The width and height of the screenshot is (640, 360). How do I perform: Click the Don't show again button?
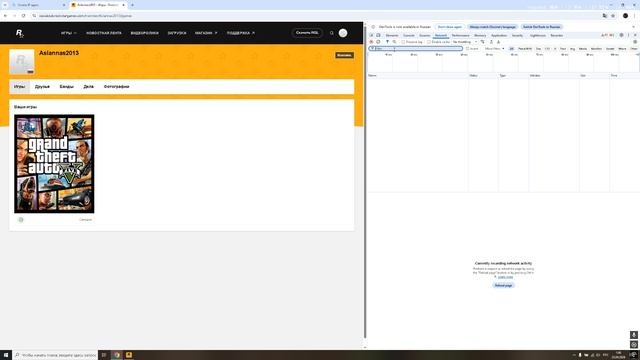tap(449, 27)
